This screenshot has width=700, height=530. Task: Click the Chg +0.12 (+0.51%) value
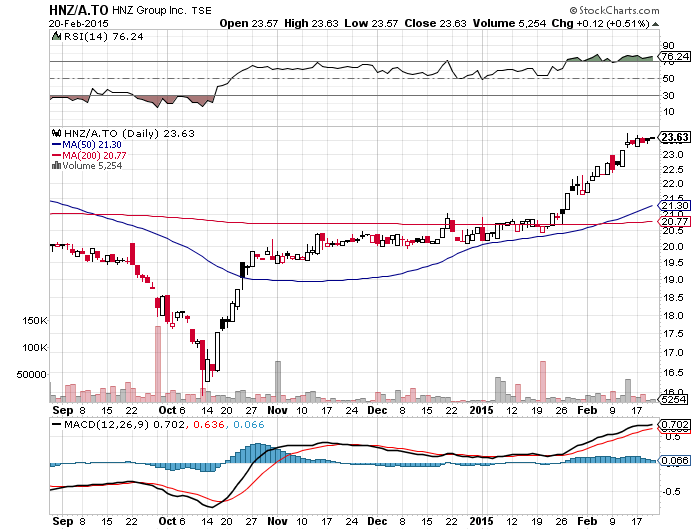600,23
